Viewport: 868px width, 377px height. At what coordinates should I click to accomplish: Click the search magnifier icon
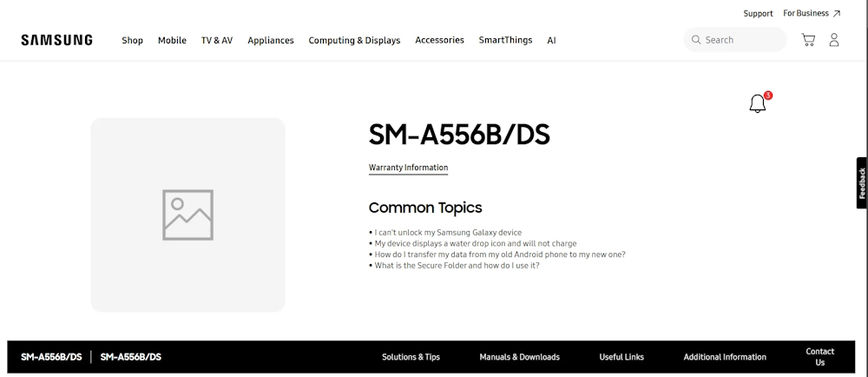(x=696, y=40)
